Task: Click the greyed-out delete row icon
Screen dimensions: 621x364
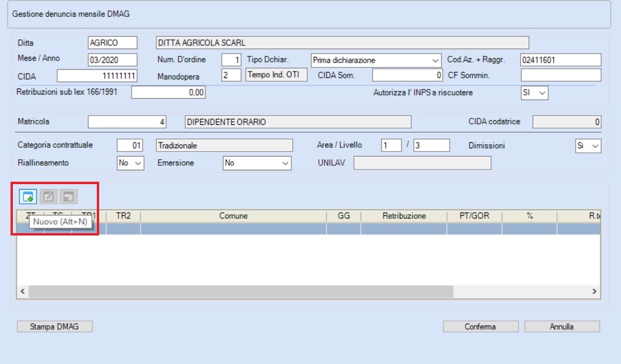Action: pos(69,197)
